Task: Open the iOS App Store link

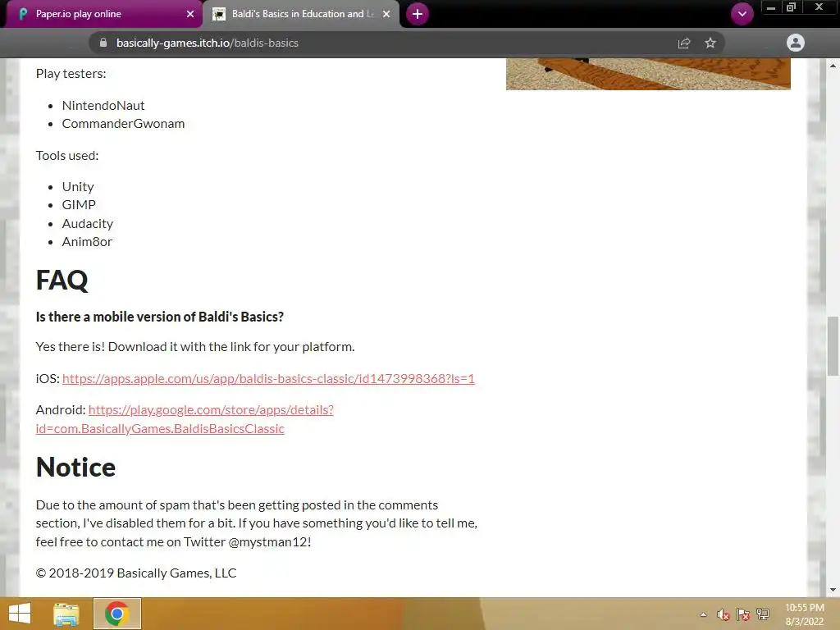Action: point(268,378)
